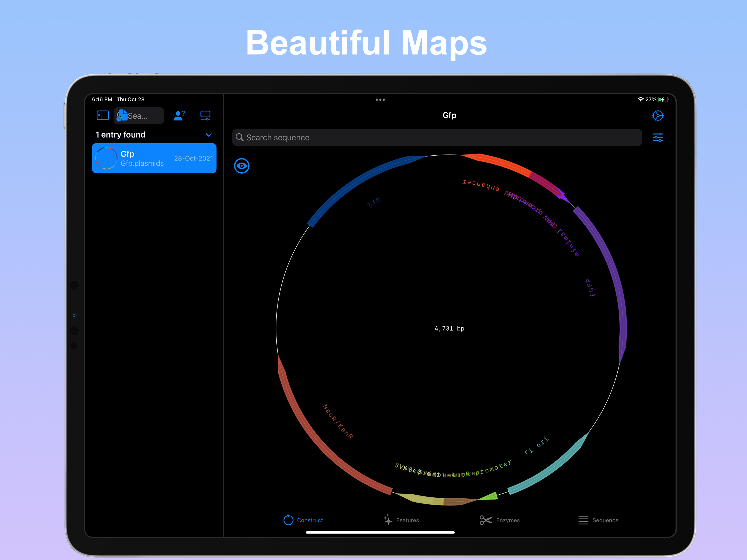Click the '4,731 bp' center label

pyautogui.click(x=449, y=328)
